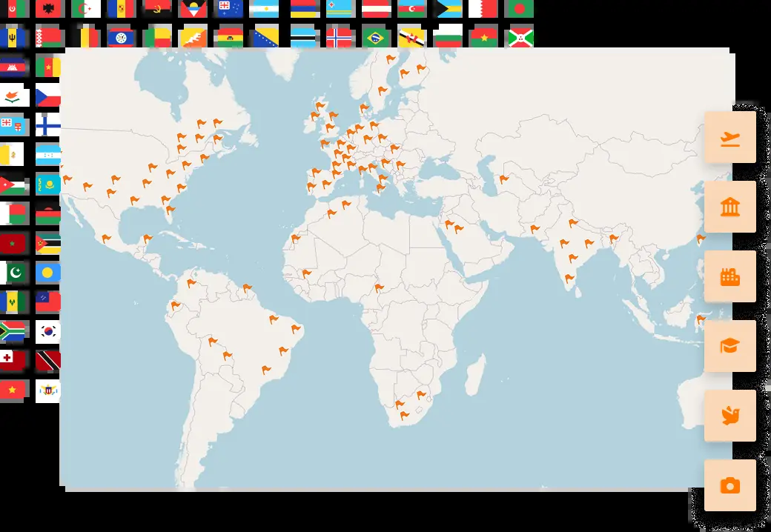The image size is (771, 532).
Task: Choose the Algeria flag
Action: tap(86, 8)
